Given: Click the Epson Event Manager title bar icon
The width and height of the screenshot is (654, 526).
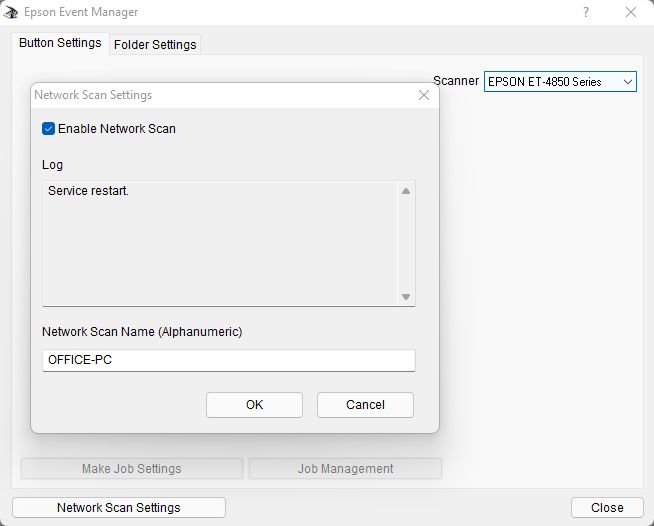Looking at the screenshot, I should coord(10,12).
